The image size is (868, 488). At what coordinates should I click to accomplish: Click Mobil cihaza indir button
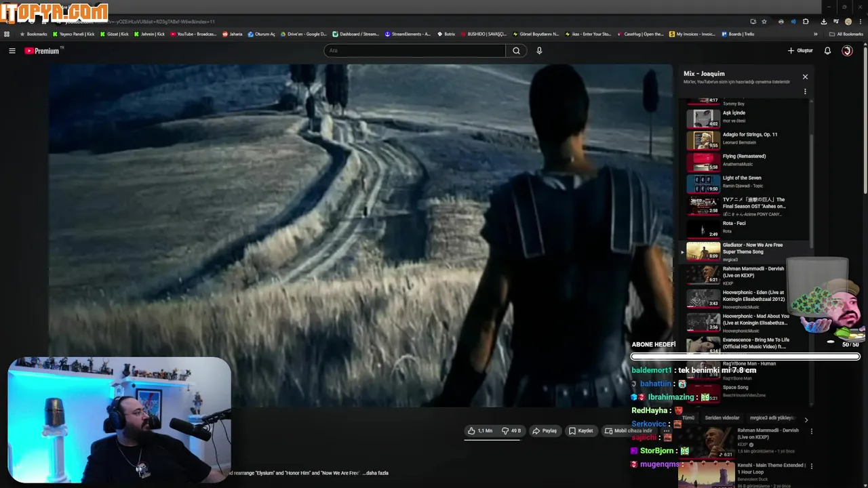coord(628,431)
